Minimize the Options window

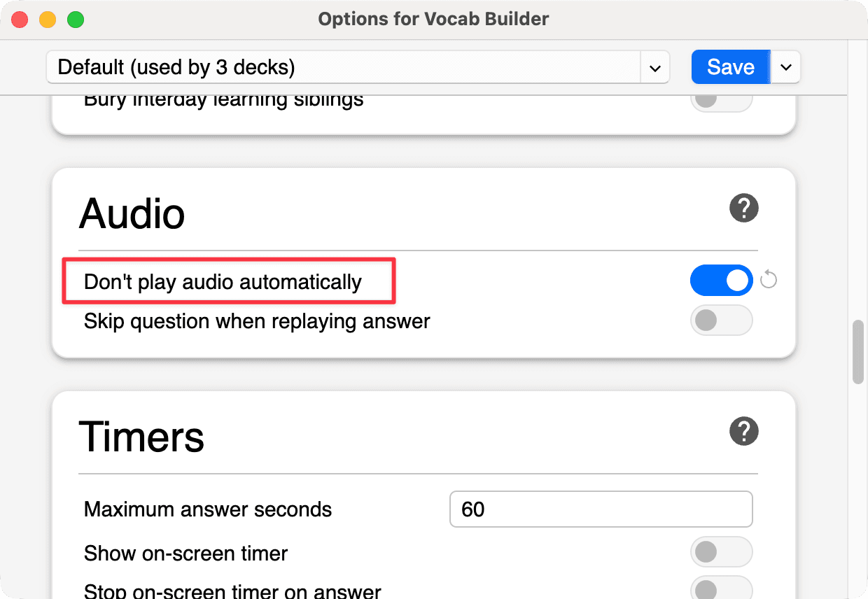[46, 19]
